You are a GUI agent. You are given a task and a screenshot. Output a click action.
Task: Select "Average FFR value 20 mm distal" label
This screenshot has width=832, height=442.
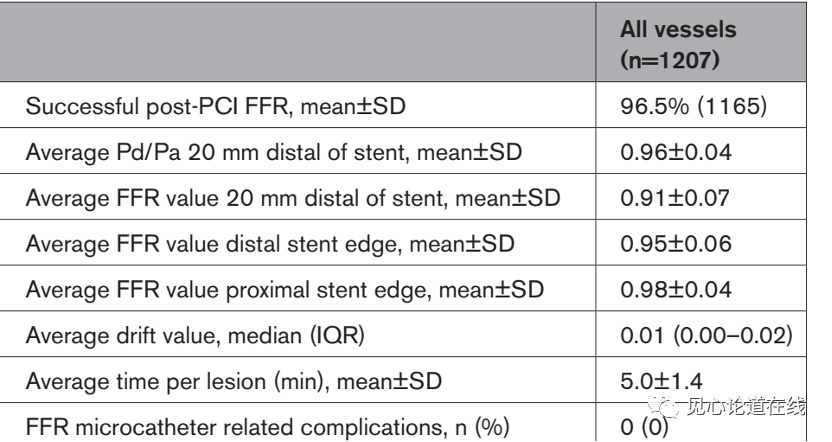tap(293, 199)
